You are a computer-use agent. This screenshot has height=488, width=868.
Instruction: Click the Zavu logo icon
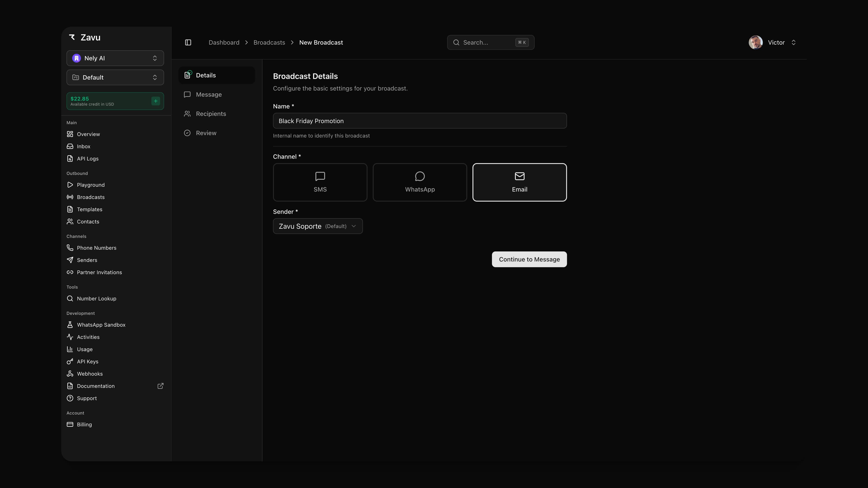pyautogui.click(x=72, y=37)
